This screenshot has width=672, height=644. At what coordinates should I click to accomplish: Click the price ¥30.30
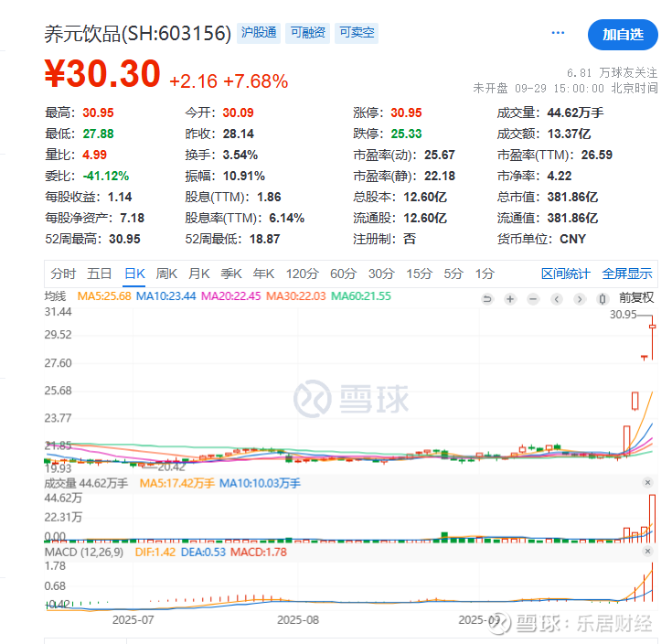pos(102,73)
